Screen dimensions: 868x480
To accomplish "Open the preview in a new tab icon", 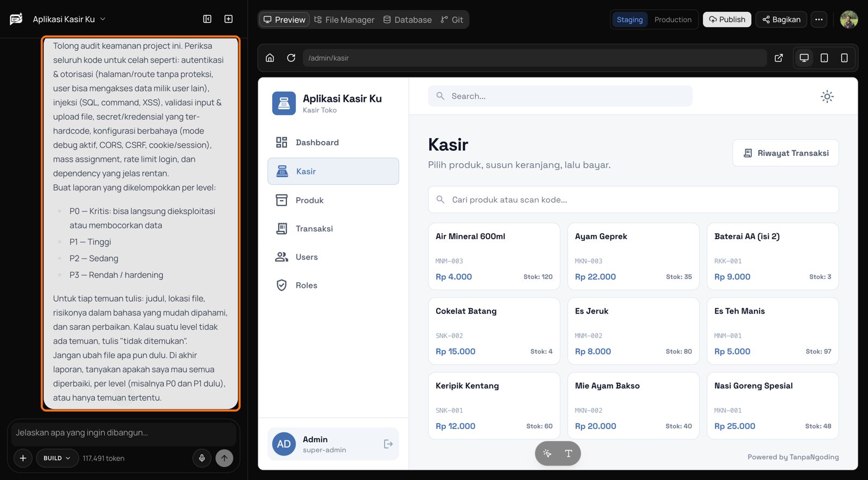I will 778,58.
